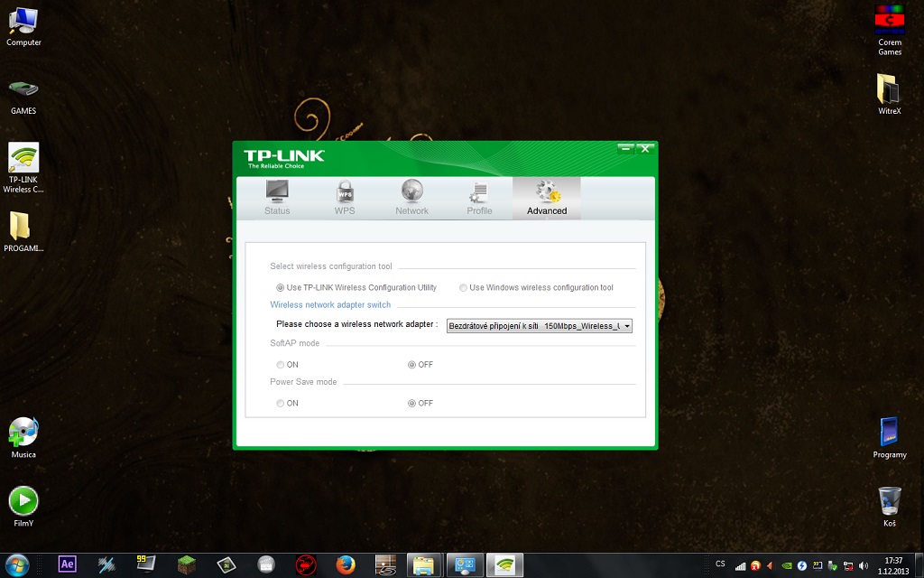Click the volume speaker tray icon
The image size is (924, 578).
[x=864, y=565]
